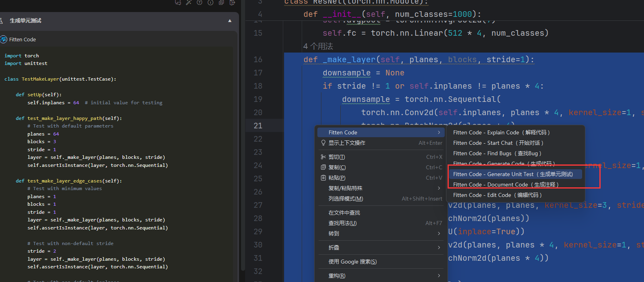The height and width of the screenshot is (282, 644).
Task: Click the 4 个用法 usages hint
Action: 318,46
